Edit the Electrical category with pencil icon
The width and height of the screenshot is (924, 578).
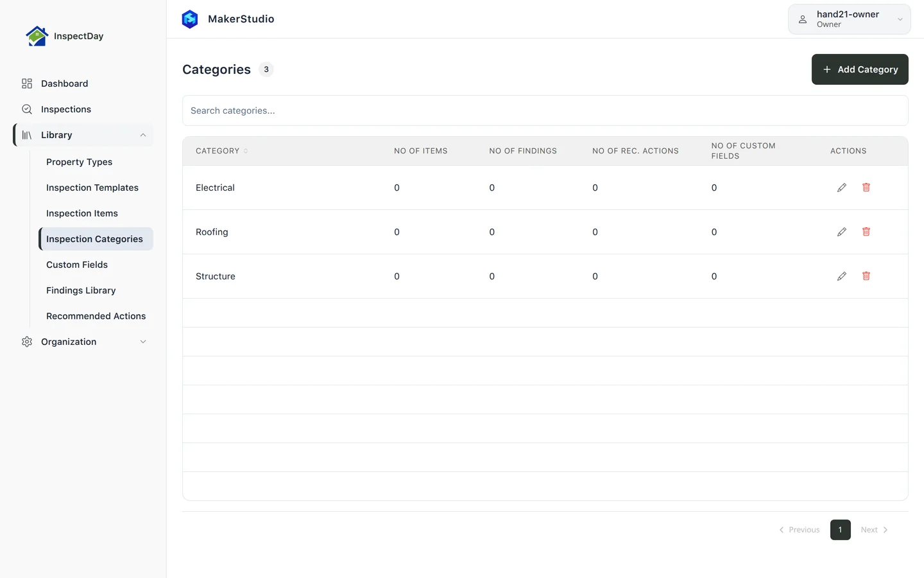tap(842, 188)
